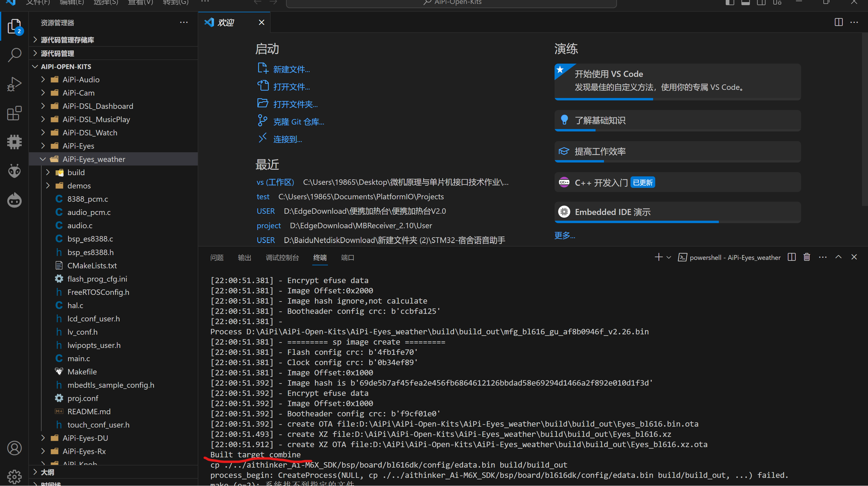Viewport: 868px width, 486px height.
Task: Kill the terminal with trash icon
Action: (x=807, y=257)
